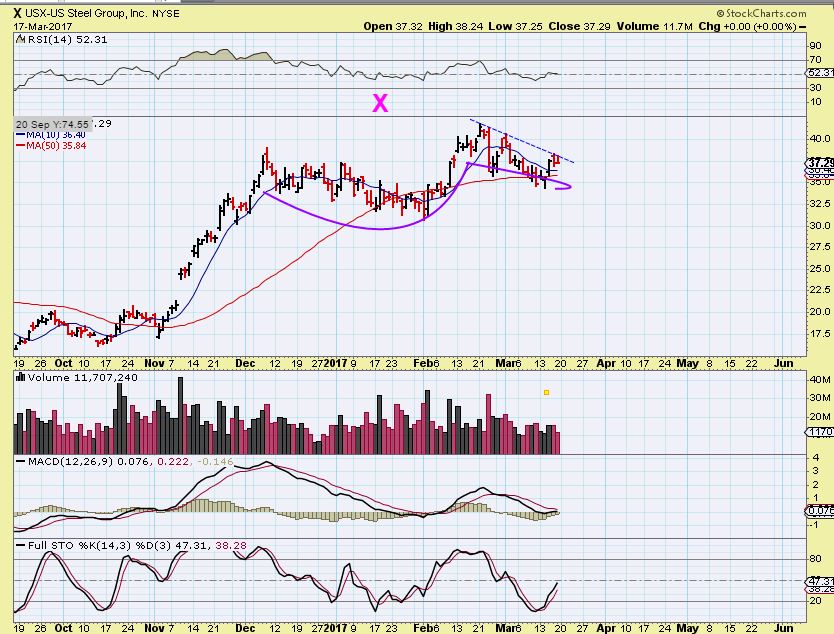Click the 37.29 last price tag on price axis
Screen dimensions: 834x634
(820, 163)
